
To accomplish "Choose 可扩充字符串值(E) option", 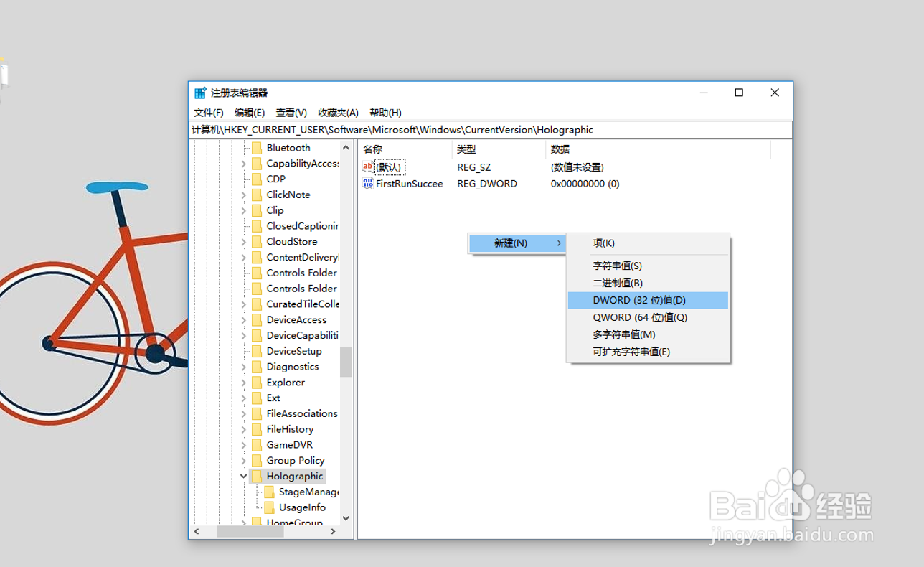I will coord(648,352).
